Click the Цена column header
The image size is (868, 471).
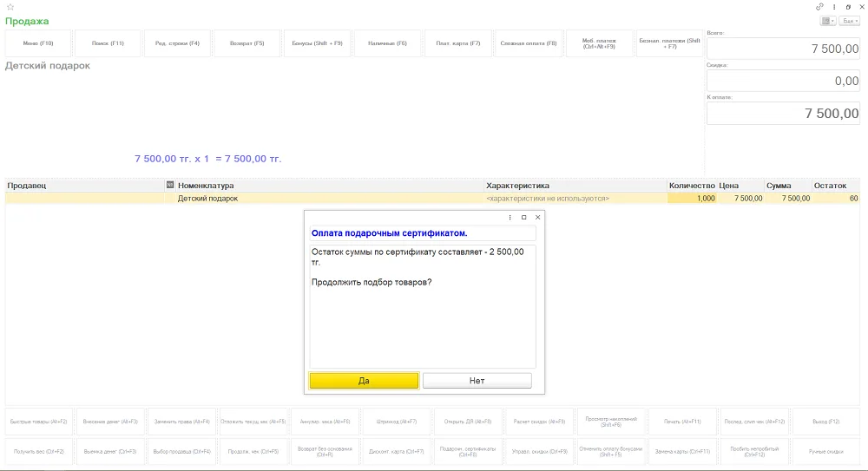coord(740,186)
